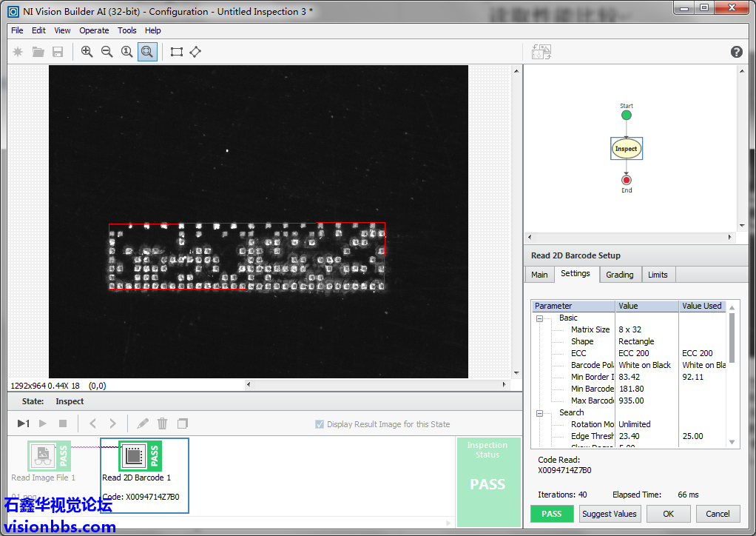Select the Zoom 1:1 icon

127,52
